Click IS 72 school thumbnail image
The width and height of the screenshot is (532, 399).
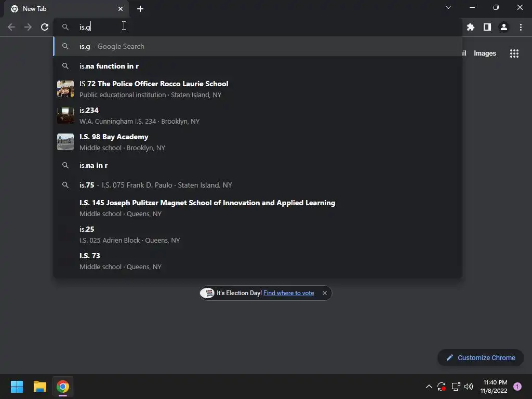click(x=65, y=89)
